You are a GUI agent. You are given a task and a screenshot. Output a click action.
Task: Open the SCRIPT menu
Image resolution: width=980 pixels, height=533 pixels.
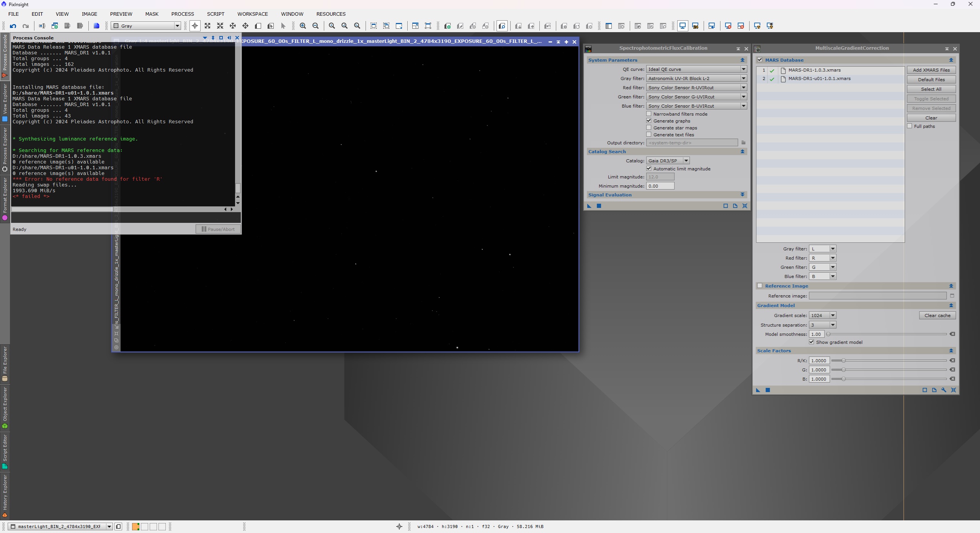pyautogui.click(x=216, y=14)
